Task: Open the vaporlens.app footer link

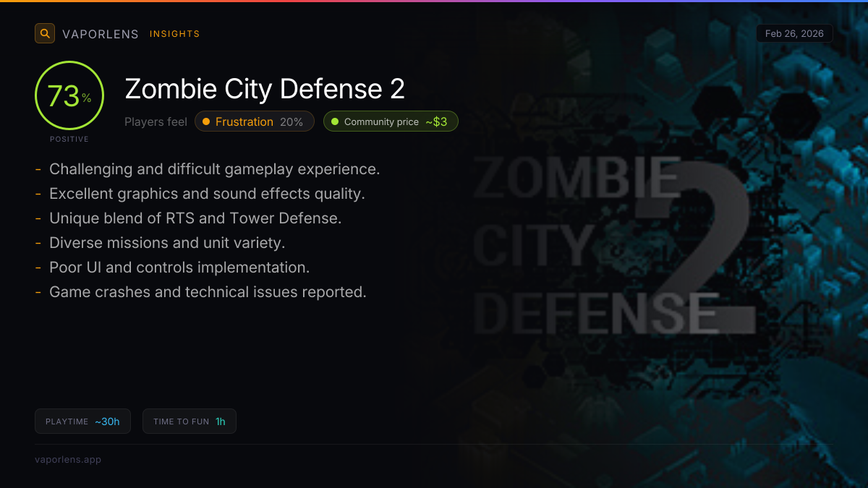Action: tap(68, 459)
